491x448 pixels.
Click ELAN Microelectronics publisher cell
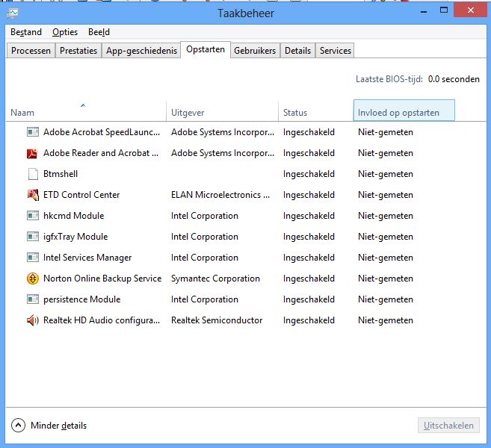220,195
